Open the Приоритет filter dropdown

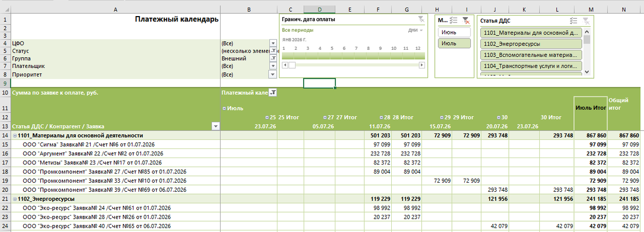coord(273,74)
